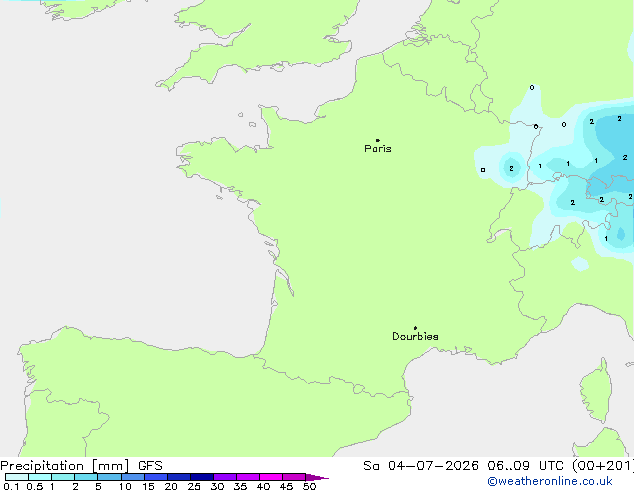Pick the legend swatch between 10 and 15
634x490 pixels.
point(133,477)
